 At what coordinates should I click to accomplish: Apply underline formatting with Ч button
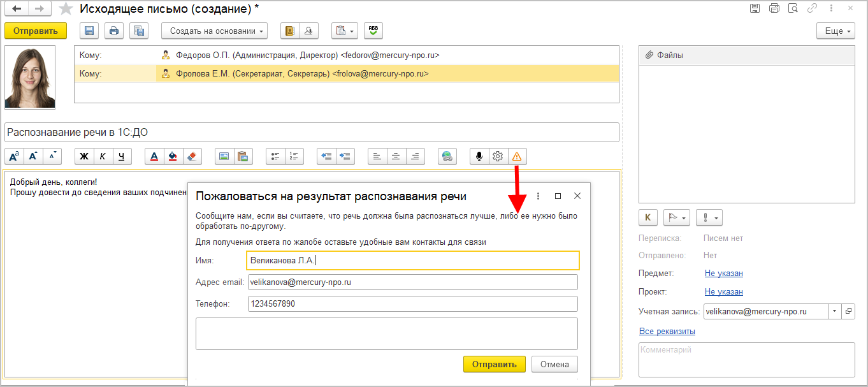122,156
